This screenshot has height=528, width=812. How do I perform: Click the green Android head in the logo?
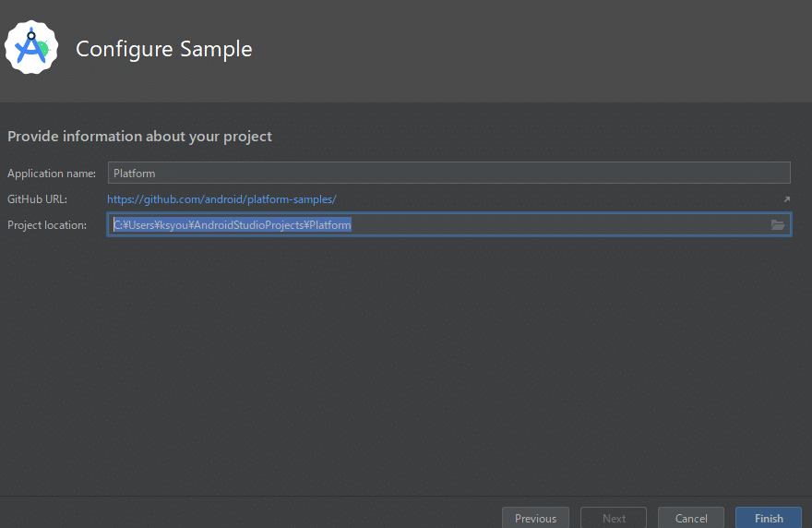pyautogui.click(x=43, y=49)
